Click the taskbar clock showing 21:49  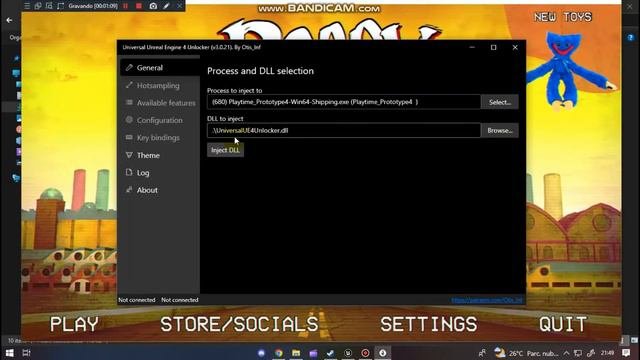click(608, 353)
